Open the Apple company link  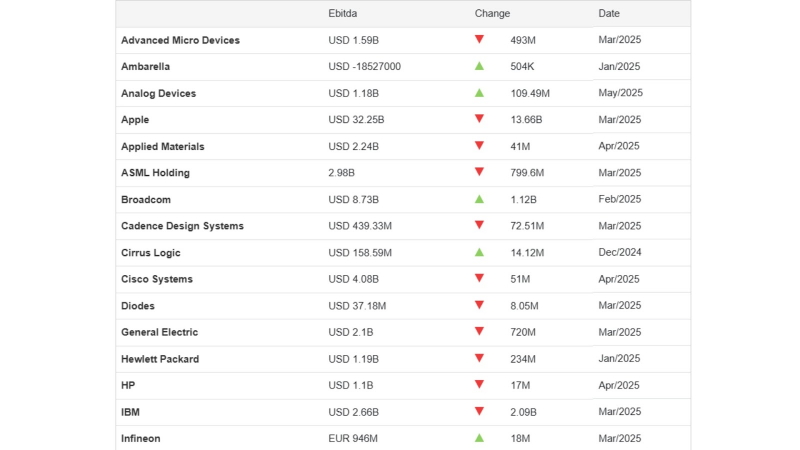pos(135,119)
